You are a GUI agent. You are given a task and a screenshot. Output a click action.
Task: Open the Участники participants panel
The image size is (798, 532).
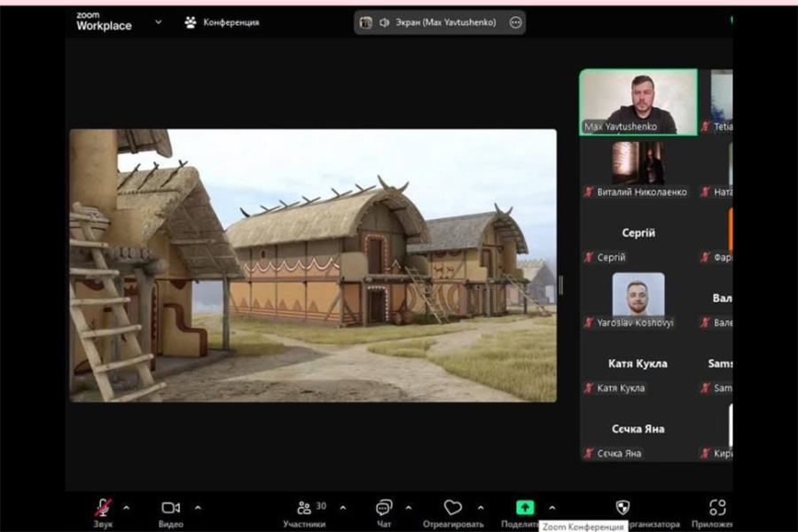(304, 512)
